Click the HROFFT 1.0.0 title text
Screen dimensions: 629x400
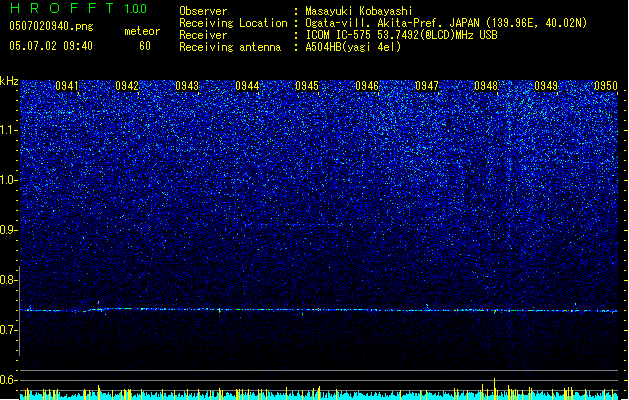(x=78, y=8)
